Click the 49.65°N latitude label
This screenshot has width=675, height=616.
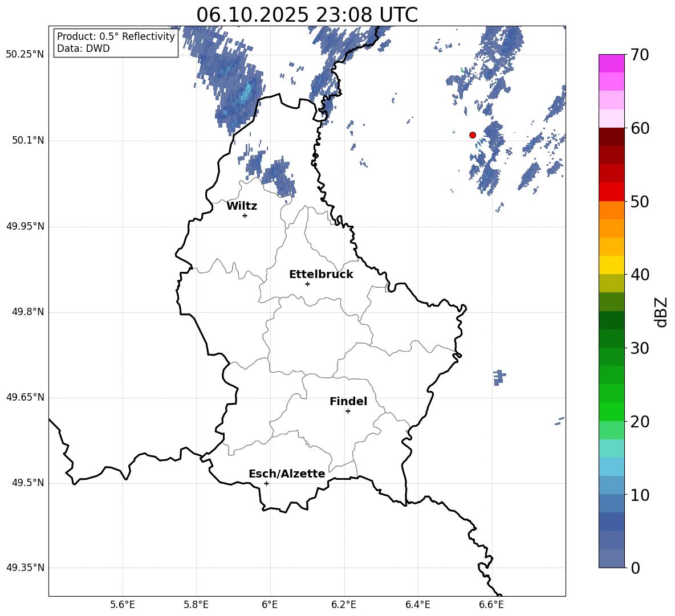25,397
